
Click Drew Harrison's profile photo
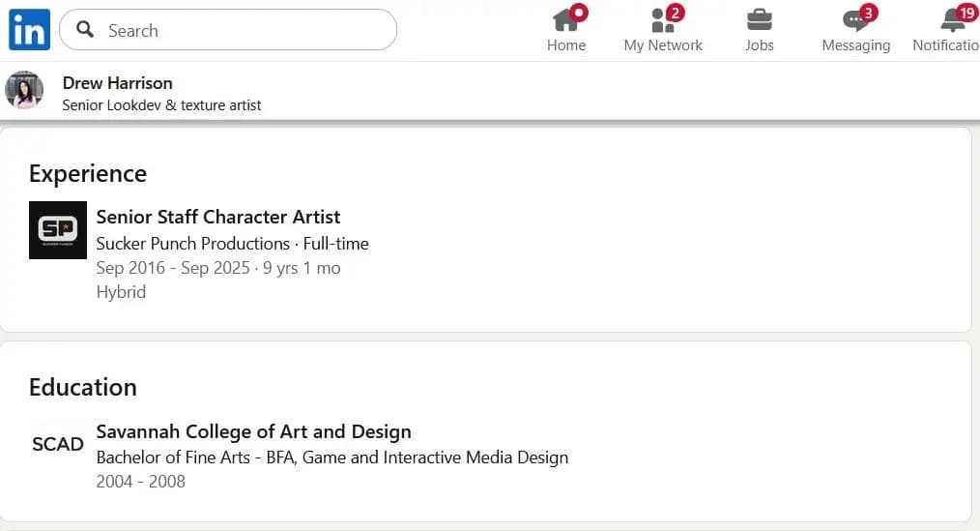(24, 90)
